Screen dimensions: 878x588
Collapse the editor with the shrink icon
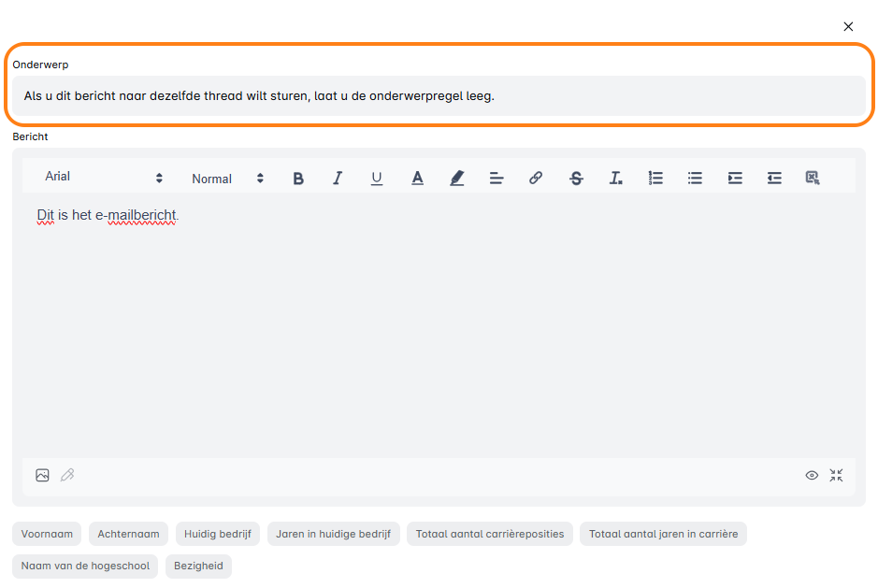[x=836, y=475]
